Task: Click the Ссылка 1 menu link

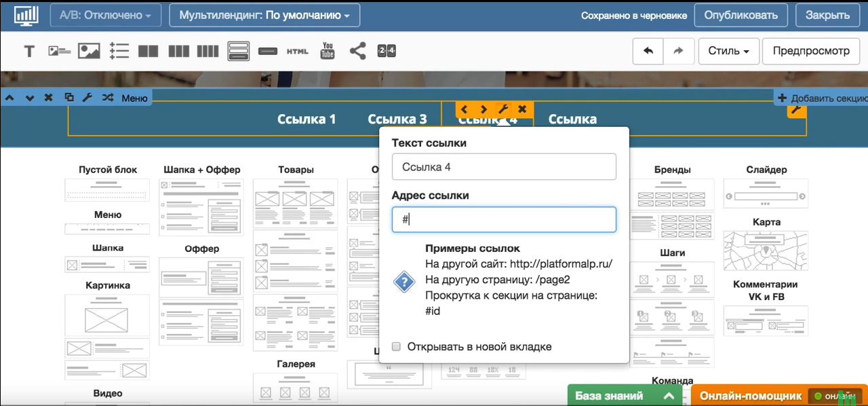Action: click(x=307, y=119)
